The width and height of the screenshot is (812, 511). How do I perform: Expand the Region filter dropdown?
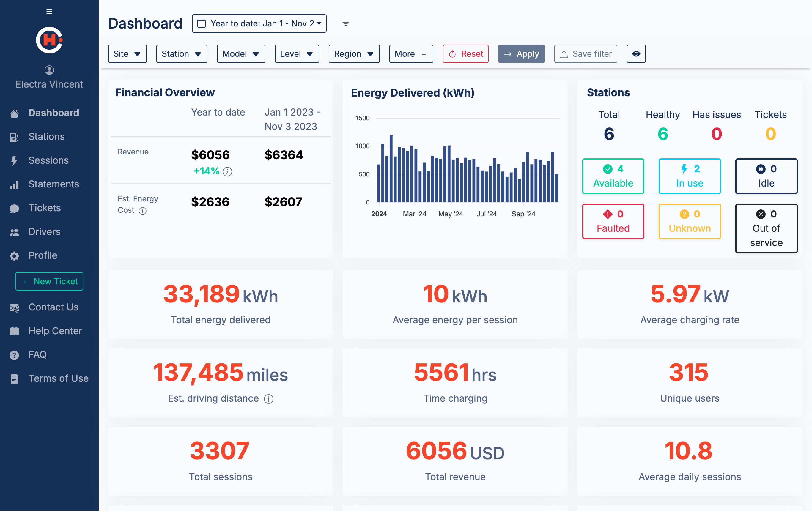[x=354, y=54]
